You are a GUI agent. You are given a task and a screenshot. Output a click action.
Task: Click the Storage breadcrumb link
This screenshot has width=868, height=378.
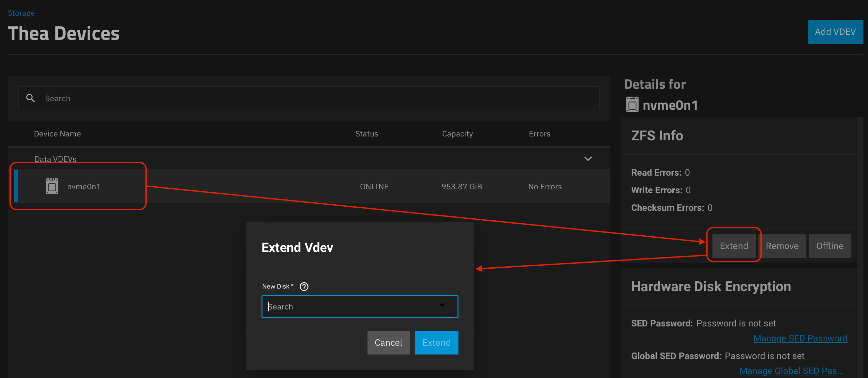[x=21, y=13]
